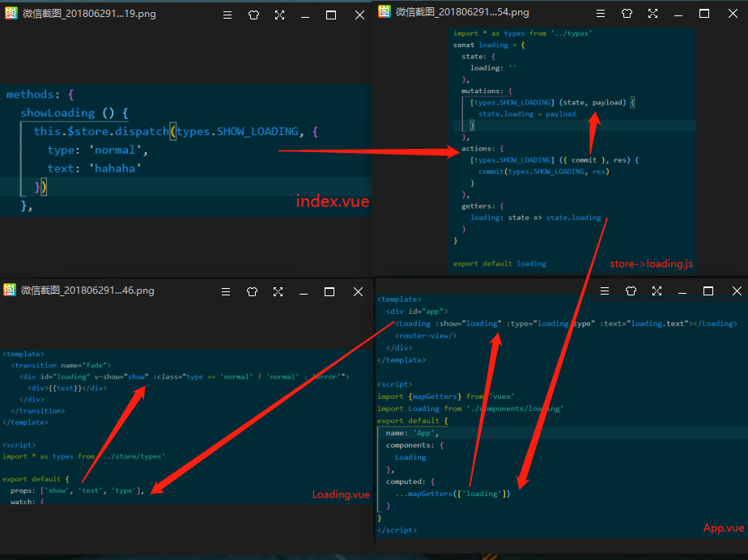Click the fullscreen expand icon in index.vue window
Screen dimensions: 748x560
click(x=280, y=14)
